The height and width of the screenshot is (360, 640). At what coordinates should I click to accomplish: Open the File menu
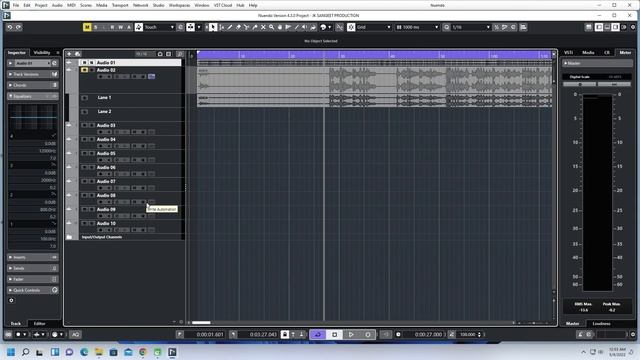tap(16, 5)
